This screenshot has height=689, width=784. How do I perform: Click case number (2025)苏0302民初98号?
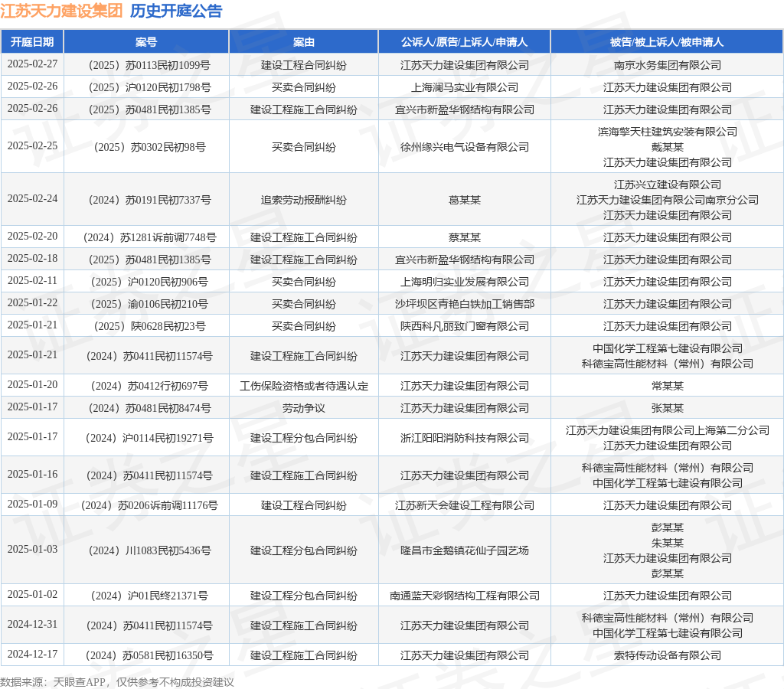point(149,147)
